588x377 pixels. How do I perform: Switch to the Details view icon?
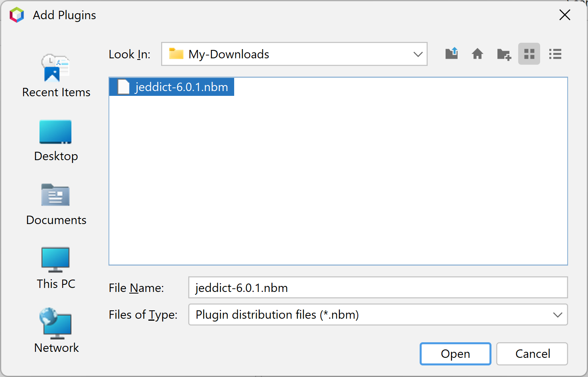[x=555, y=54]
